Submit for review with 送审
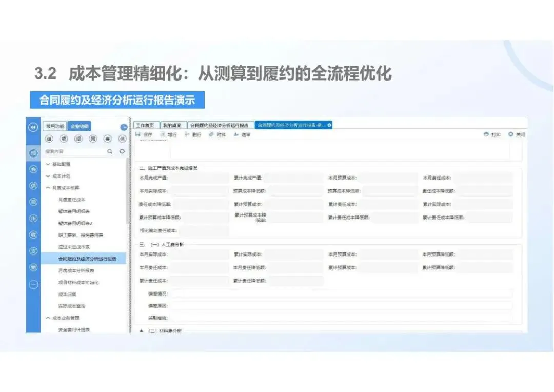 (x=242, y=134)
